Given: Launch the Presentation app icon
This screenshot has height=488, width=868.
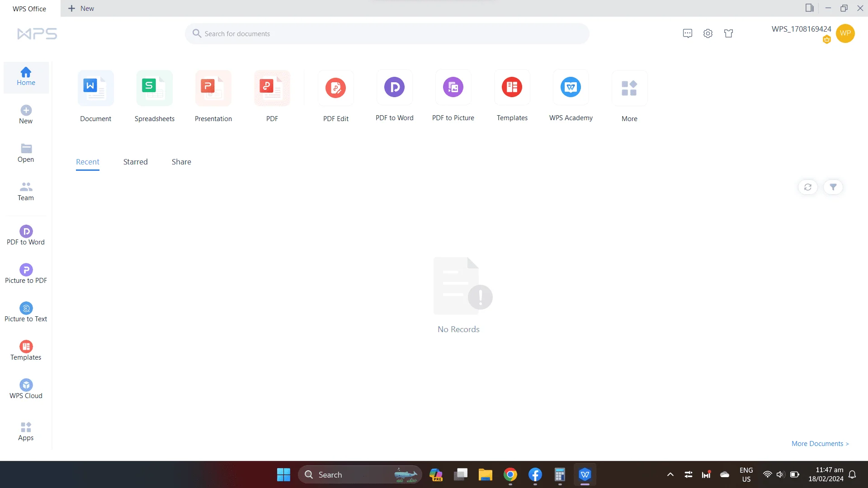Looking at the screenshot, I should [x=213, y=88].
